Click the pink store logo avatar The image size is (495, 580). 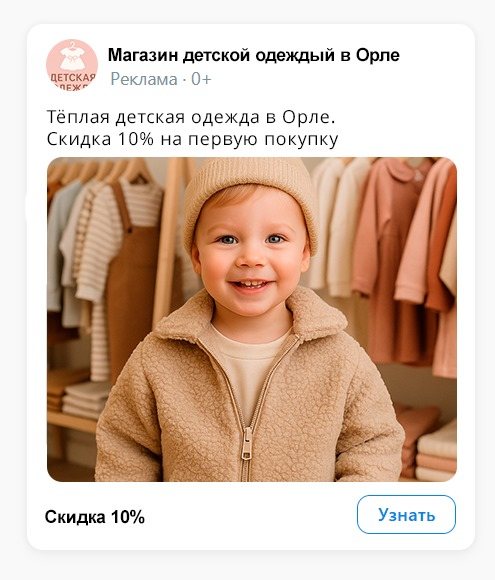[72, 65]
